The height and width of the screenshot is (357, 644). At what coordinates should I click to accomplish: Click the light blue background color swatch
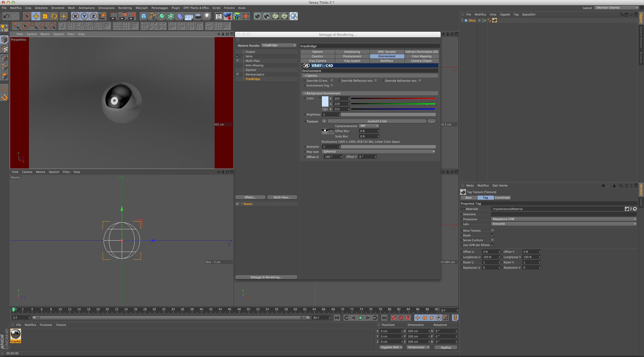click(x=325, y=101)
